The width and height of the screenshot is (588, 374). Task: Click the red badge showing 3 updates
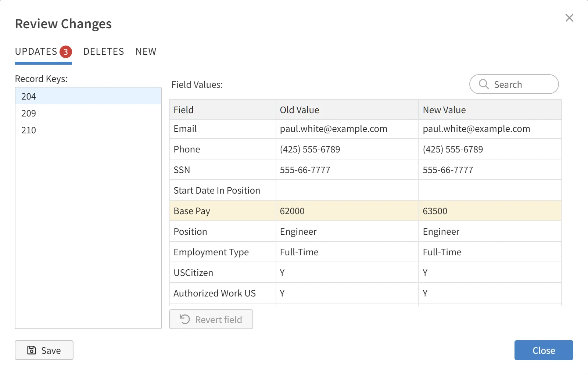click(x=66, y=52)
